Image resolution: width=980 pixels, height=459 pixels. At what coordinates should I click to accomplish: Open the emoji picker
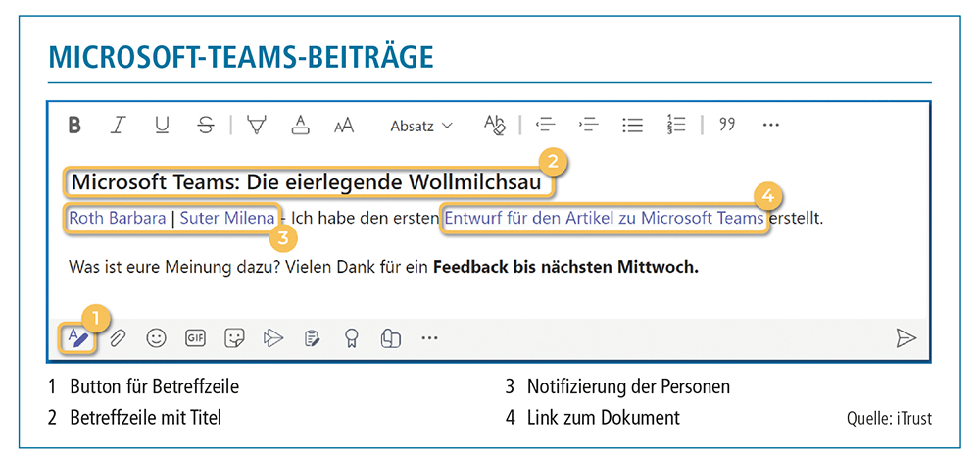click(x=156, y=338)
